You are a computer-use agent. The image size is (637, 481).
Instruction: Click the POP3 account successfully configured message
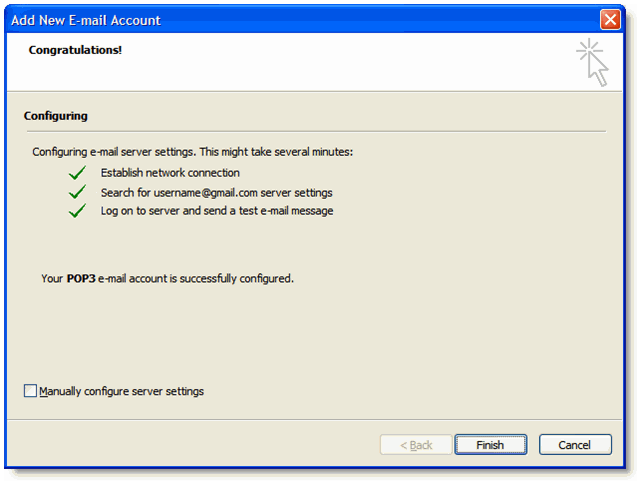(167, 279)
